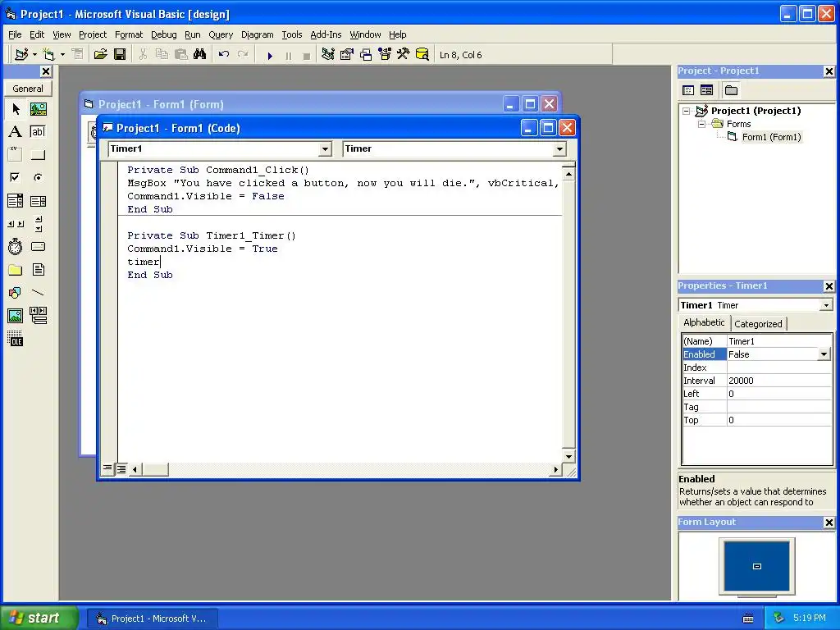The height and width of the screenshot is (630, 840).
Task: Save the project with the floppy disk icon
Action: [120, 55]
